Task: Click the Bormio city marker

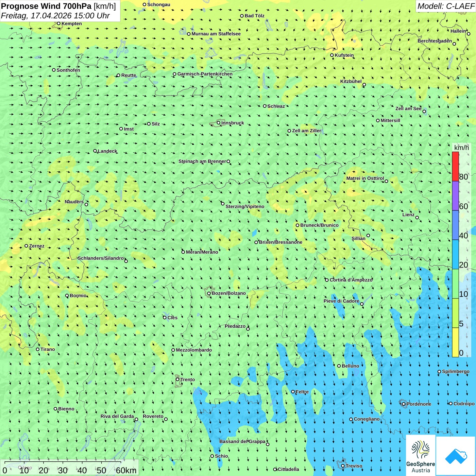Action: coord(67,295)
